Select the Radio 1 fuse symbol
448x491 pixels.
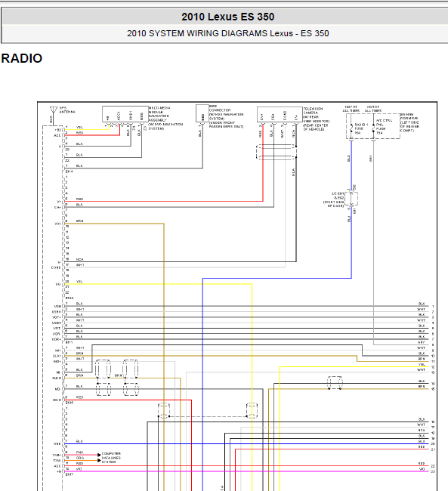351,128
